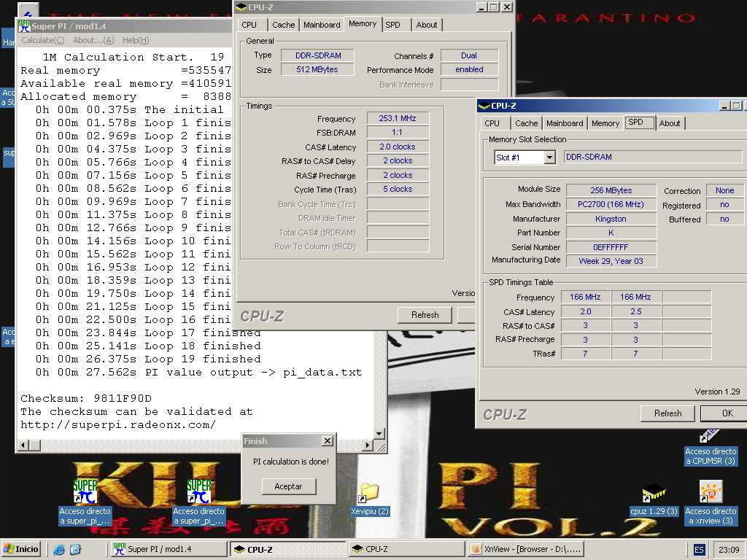Click the 0EFFFFFF serial number field
747x560 pixels.
tap(611, 247)
